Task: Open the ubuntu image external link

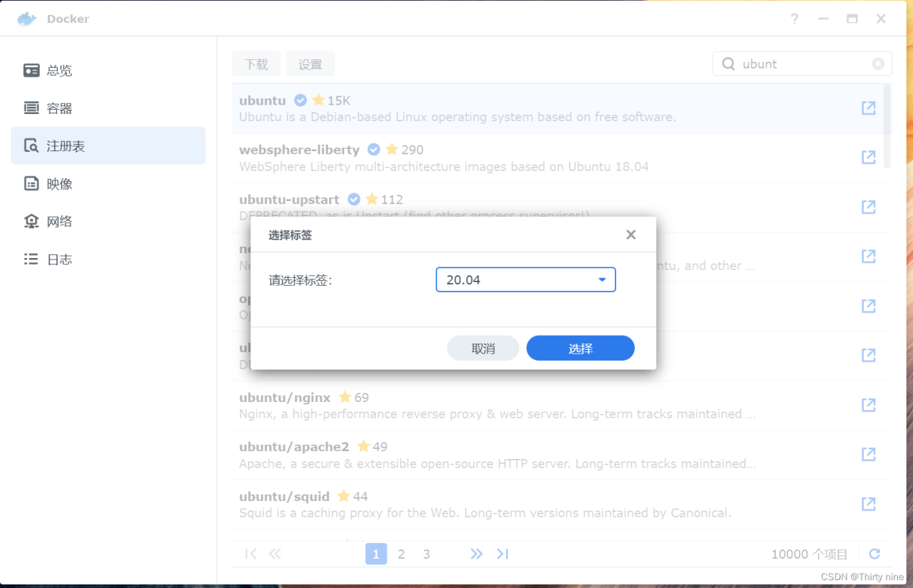Action: coord(868,108)
